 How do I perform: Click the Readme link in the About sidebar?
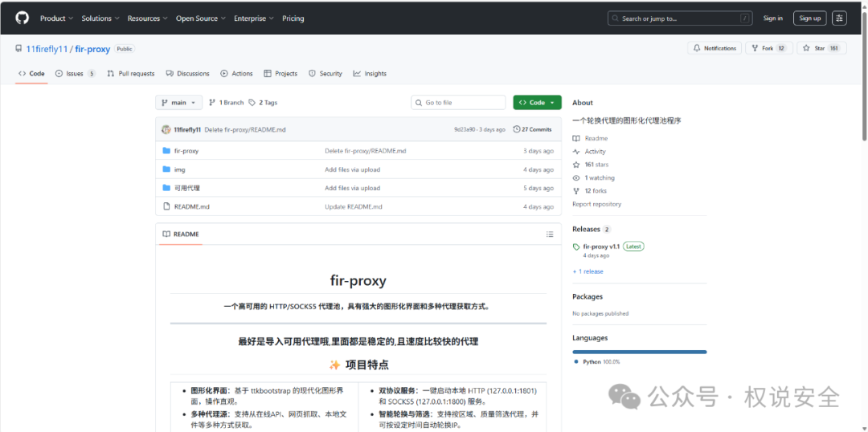pyautogui.click(x=590, y=138)
